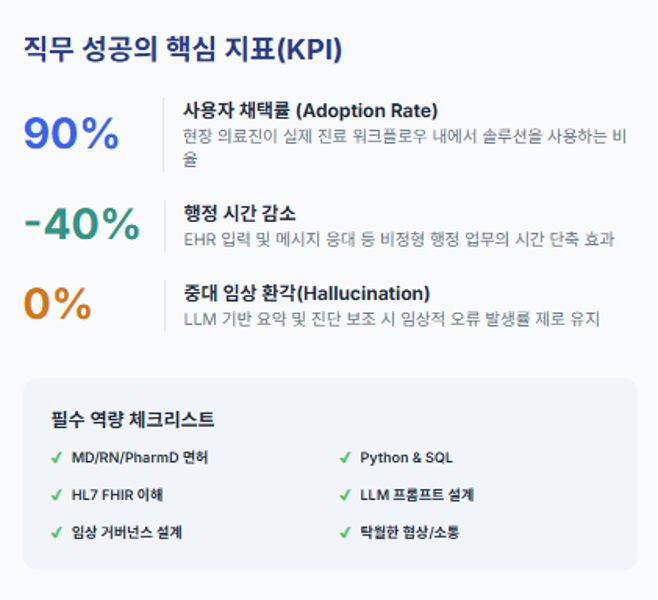This screenshot has height=600, width=658.
Task: Select the checkmark beside 임상 거버넌스 설계
Action: click(x=57, y=533)
